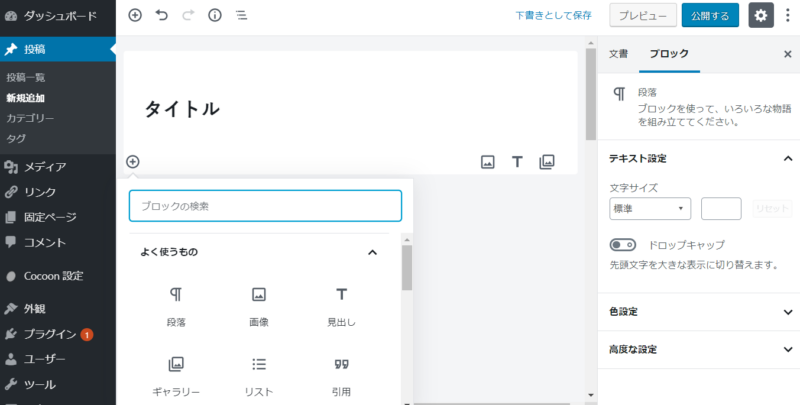Open 文字サイズ 標準 dropdown
Image resolution: width=800 pixels, height=405 pixels.
(650, 209)
